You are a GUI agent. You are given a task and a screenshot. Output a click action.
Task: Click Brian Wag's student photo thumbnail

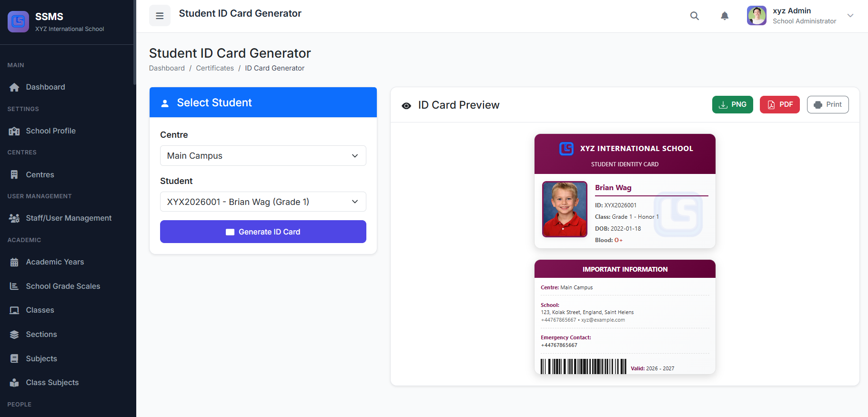[565, 209]
